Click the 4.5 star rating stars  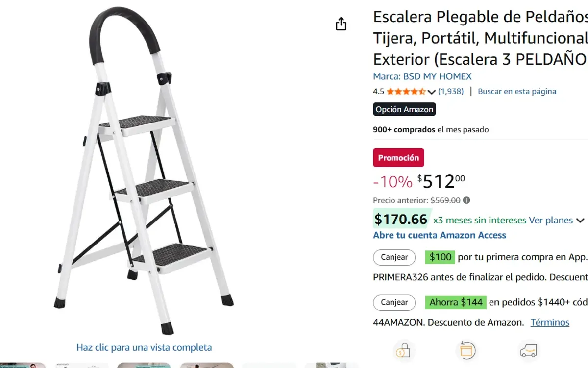point(405,91)
